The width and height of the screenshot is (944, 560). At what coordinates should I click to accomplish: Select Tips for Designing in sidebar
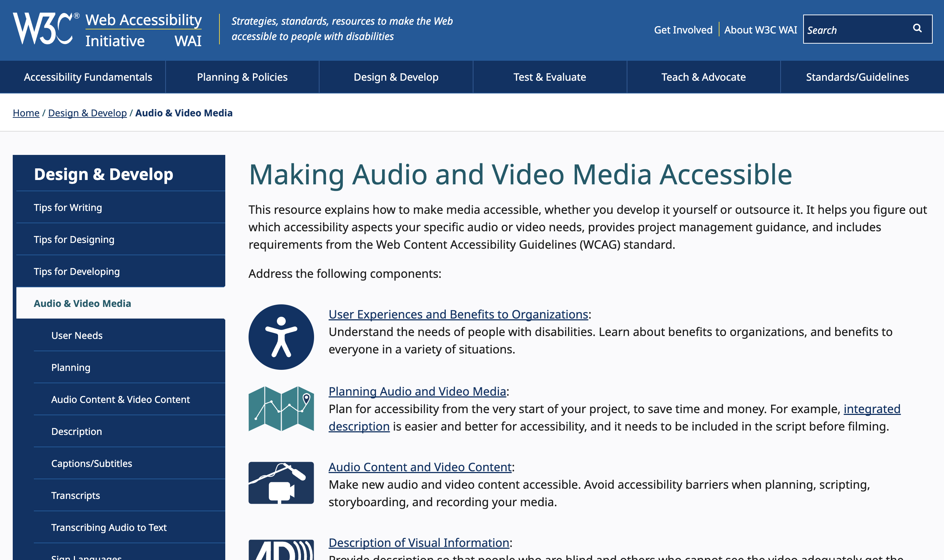pyautogui.click(x=74, y=239)
